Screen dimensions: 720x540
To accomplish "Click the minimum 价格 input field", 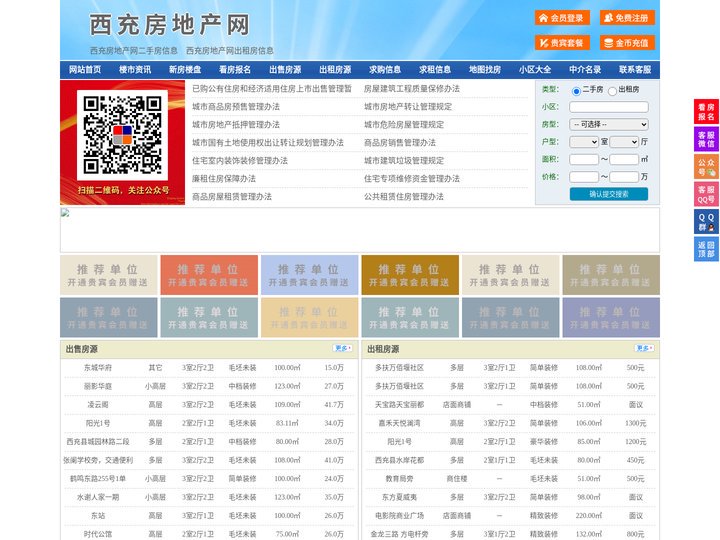I will tap(584, 177).
